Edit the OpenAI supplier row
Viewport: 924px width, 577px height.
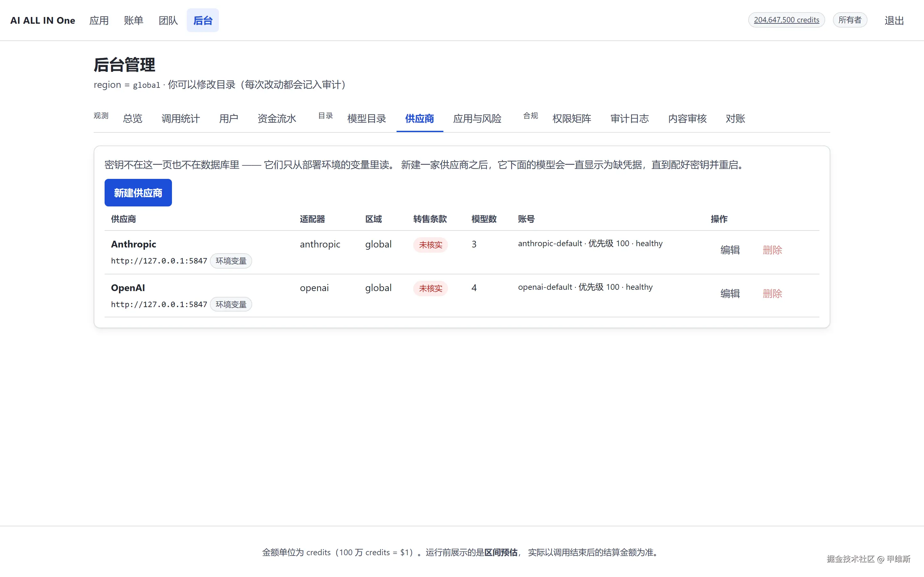coord(730,293)
